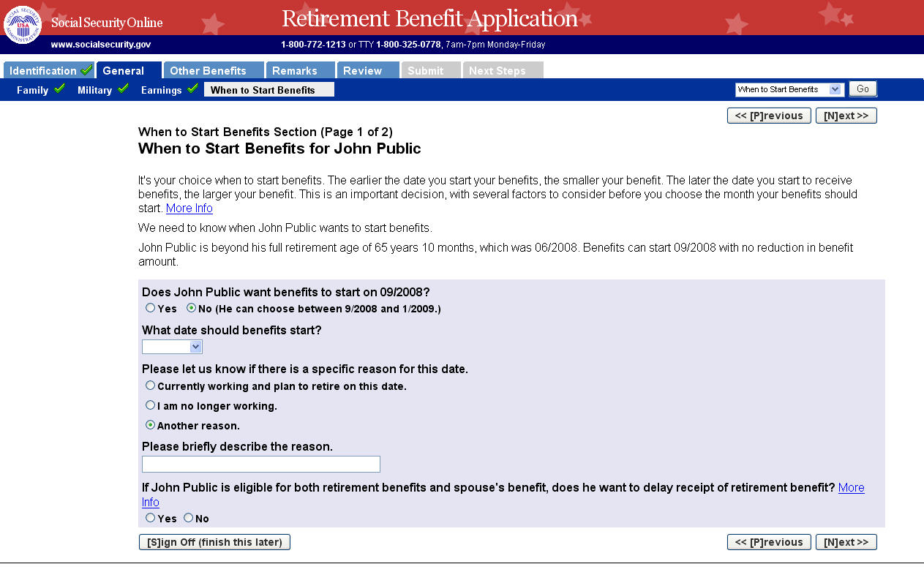Screen dimensions: 924x575
Task: Click the green checkmark beside Military
Action: 123,89
